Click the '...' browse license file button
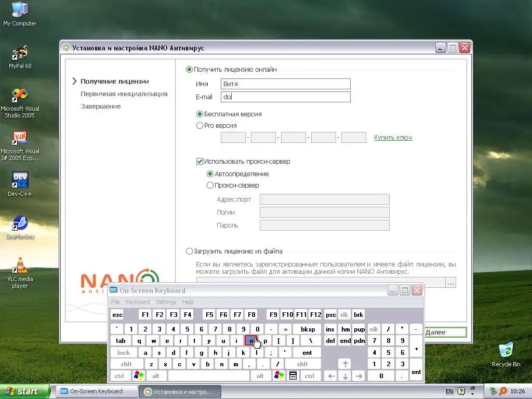 point(450,282)
